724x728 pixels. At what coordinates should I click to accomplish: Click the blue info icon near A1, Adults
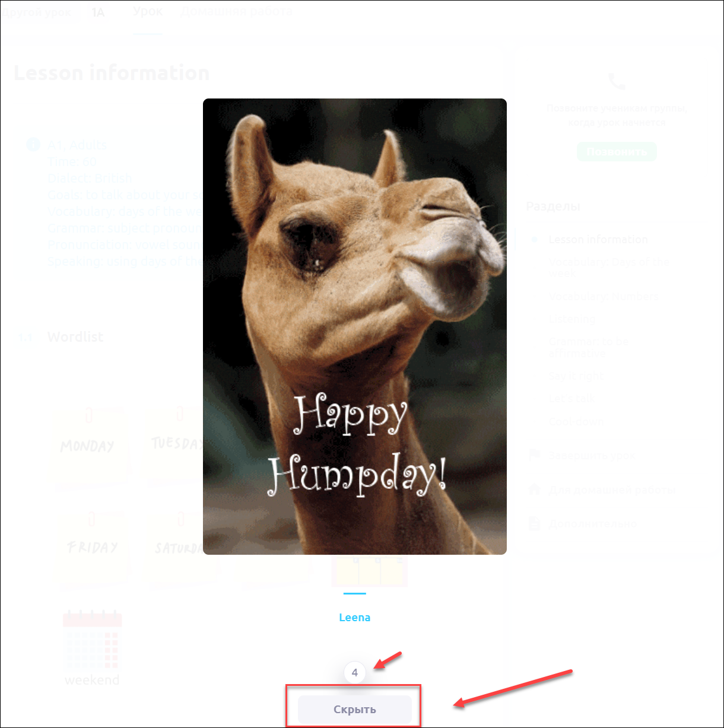(33, 145)
